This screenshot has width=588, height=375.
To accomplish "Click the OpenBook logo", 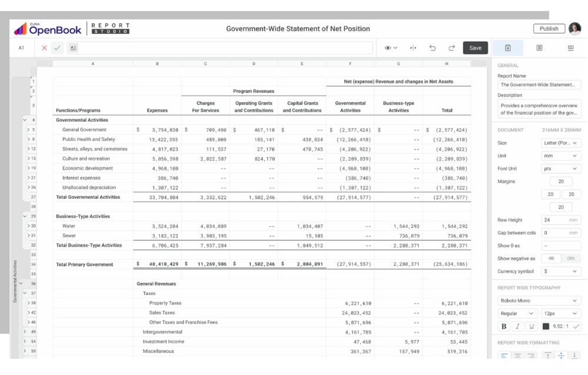I will pos(48,29).
